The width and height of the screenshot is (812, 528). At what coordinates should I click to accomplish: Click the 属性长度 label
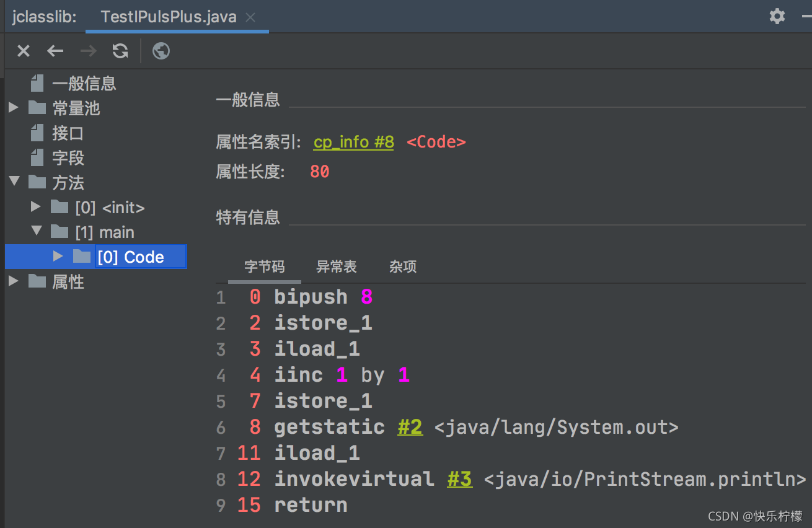point(250,172)
